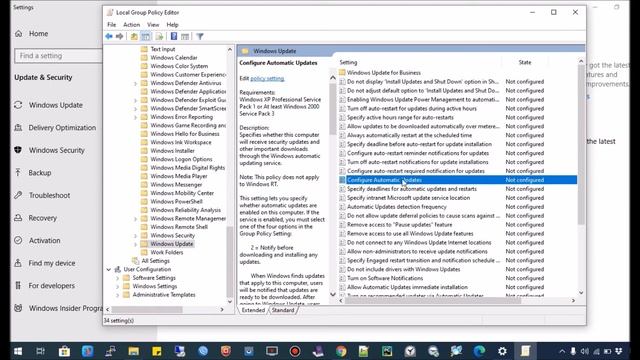Select Turn on Software Notifications setting

(x=384, y=278)
